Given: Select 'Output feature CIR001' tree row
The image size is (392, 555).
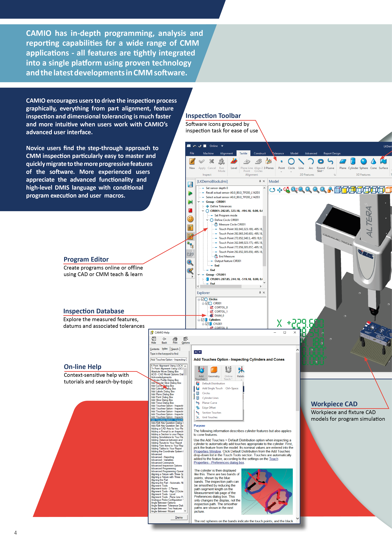Looking at the screenshot, I should pyautogui.click(x=228, y=261).
